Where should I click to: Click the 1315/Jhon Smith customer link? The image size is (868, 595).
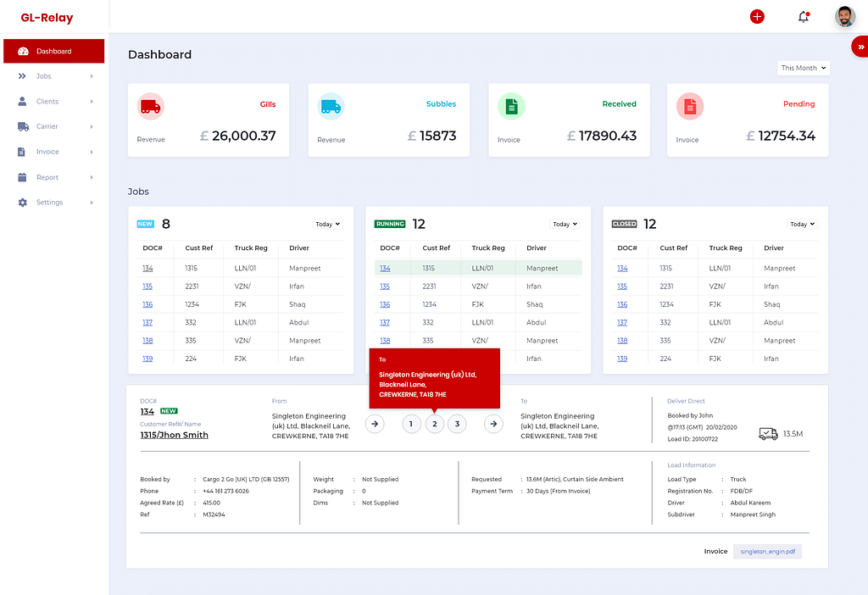pyautogui.click(x=174, y=435)
